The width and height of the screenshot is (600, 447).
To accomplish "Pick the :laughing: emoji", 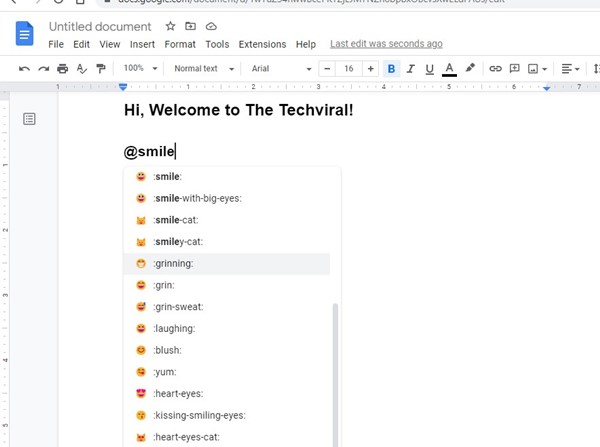I will (x=227, y=329).
